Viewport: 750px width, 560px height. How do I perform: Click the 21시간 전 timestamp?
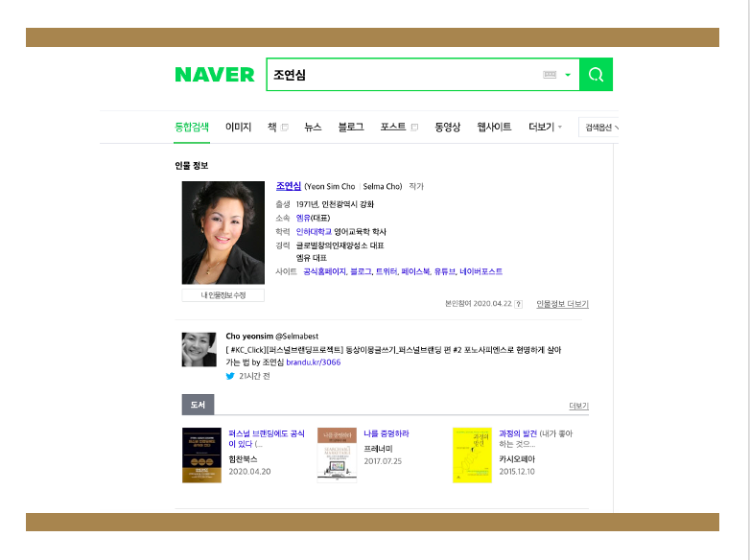point(254,376)
